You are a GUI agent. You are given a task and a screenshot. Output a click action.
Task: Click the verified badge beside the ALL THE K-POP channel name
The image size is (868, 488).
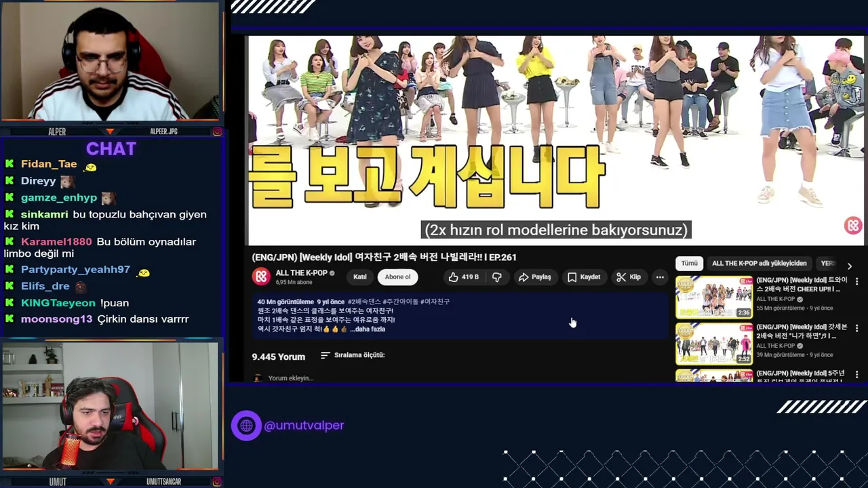332,273
